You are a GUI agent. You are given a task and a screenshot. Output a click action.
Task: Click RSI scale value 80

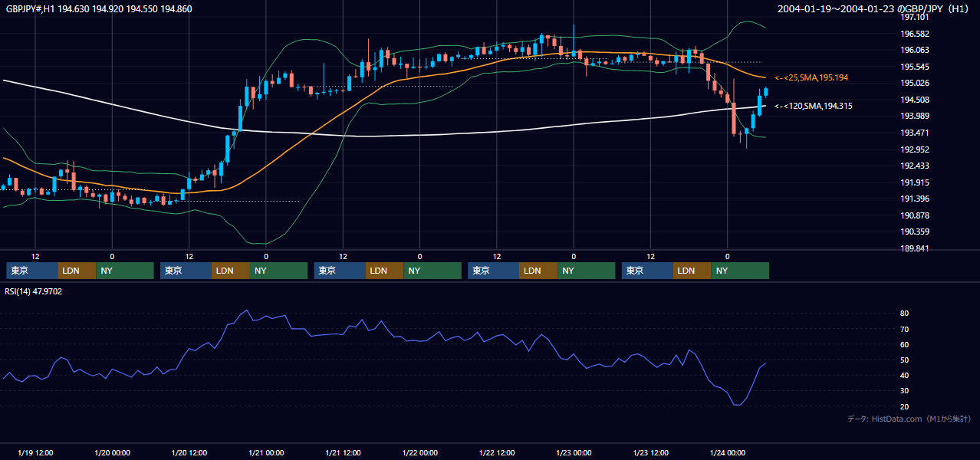[x=904, y=314]
